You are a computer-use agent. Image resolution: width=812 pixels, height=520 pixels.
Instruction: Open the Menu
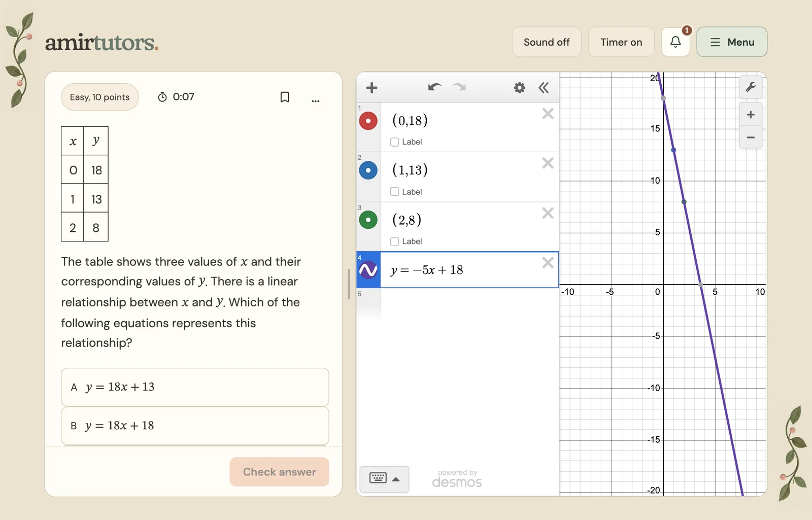(x=732, y=42)
